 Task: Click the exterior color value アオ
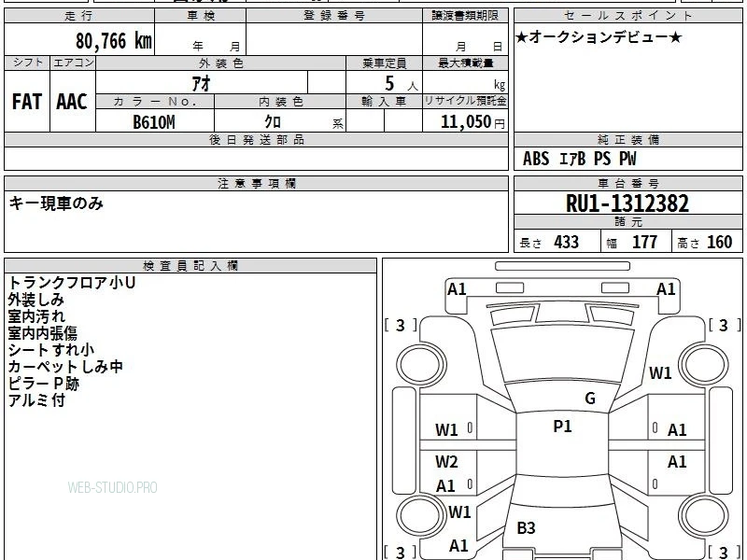(201, 83)
